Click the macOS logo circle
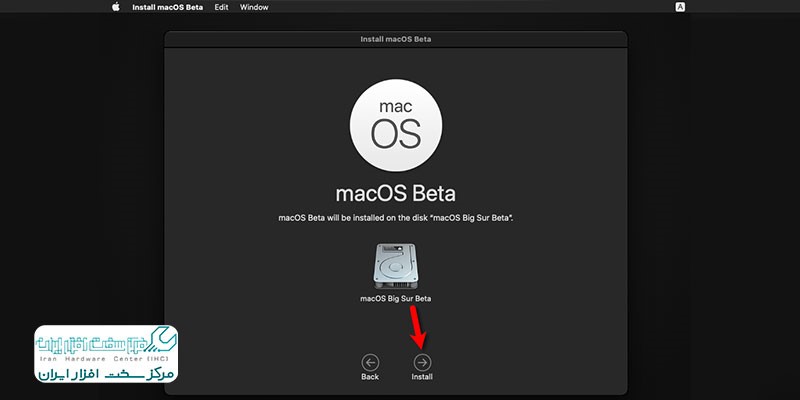This screenshot has width=800, height=400. click(x=396, y=125)
